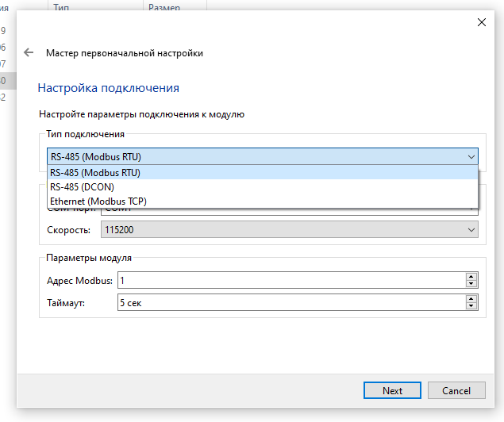The image size is (504, 422).
Task: Increase Адрес Modbus with up arrow
Action: tap(471, 277)
